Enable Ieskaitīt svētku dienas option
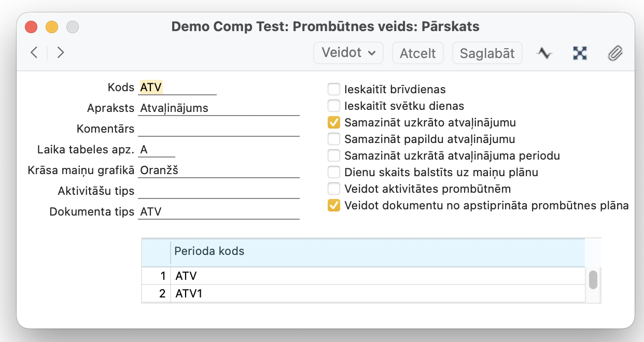The height and width of the screenshot is (342, 644). click(334, 106)
